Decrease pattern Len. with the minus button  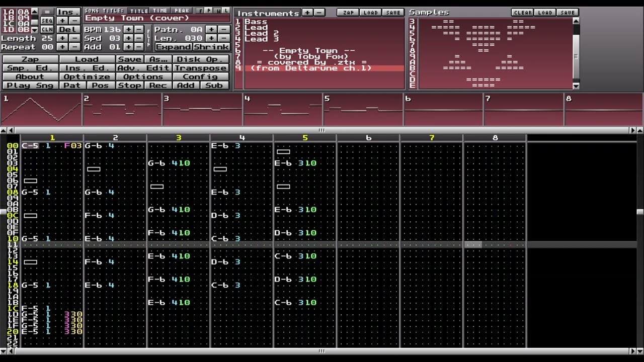tap(223, 38)
